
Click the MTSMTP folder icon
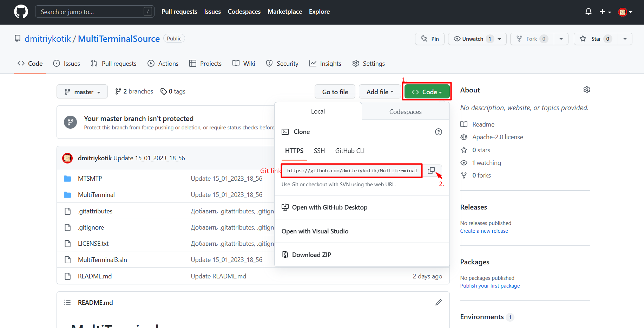click(x=67, y=178)
